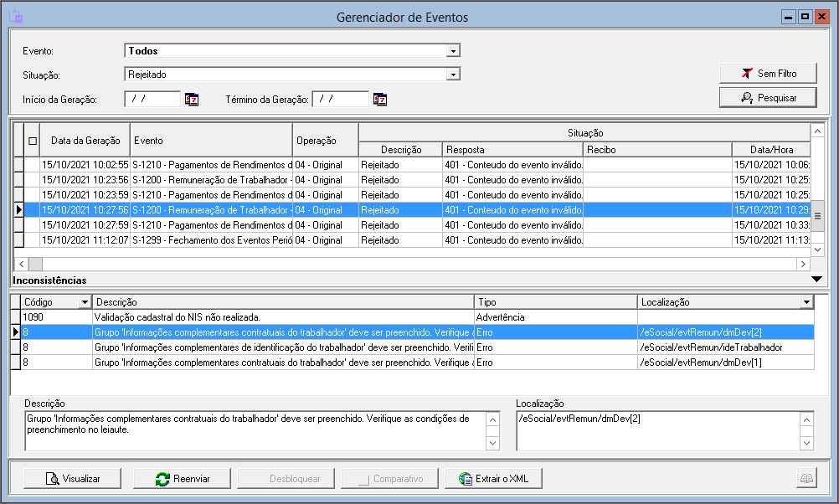Toggle select-all checkbox in grid header
839x504 pixels.
33,141
